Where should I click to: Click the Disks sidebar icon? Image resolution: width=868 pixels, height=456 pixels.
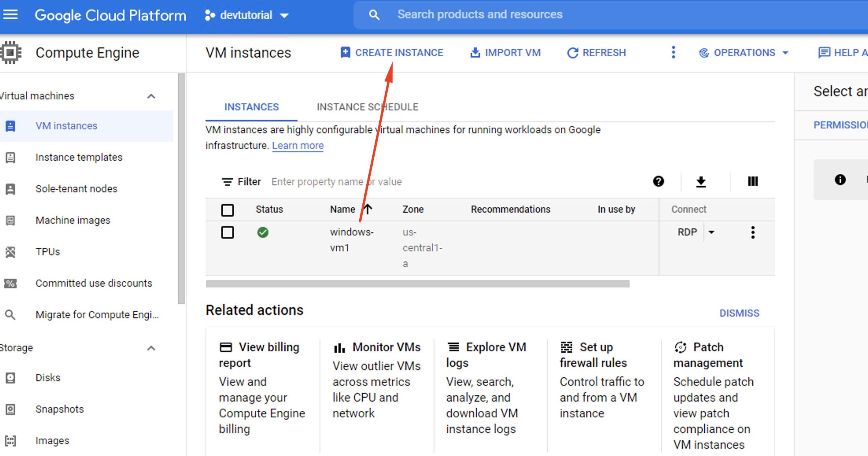click(11, 378)
